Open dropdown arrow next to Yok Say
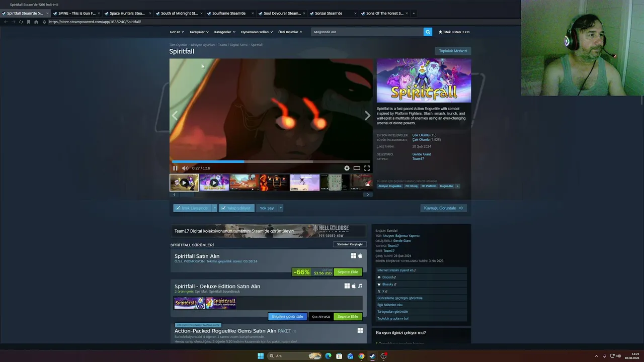644x362 pixels. [280, 208]
